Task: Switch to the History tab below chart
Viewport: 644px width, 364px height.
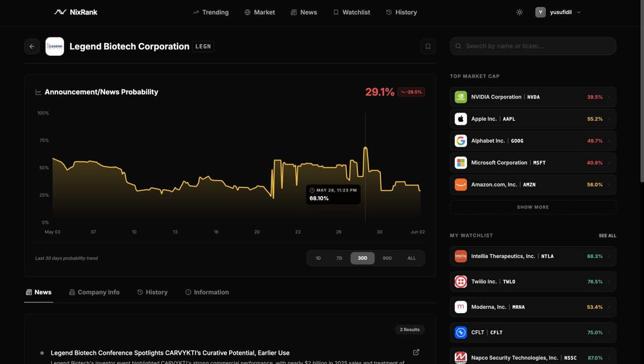Action: pos(152,292)
